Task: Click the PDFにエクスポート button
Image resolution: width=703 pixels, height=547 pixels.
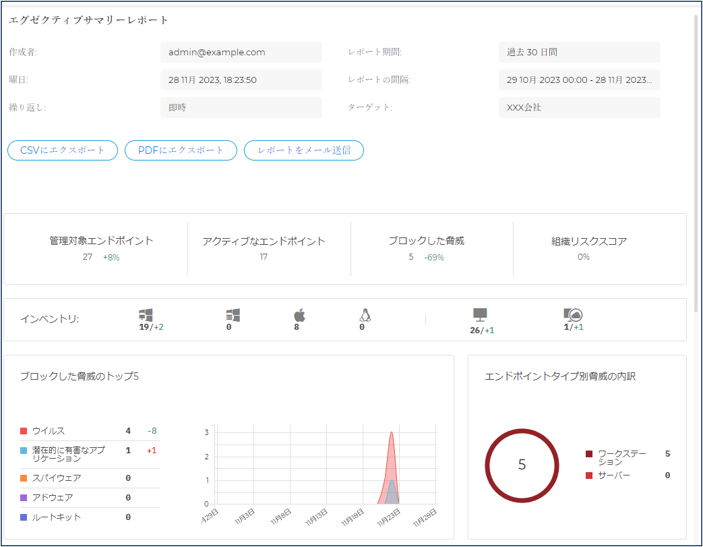Action: click(x=181, y=150)
